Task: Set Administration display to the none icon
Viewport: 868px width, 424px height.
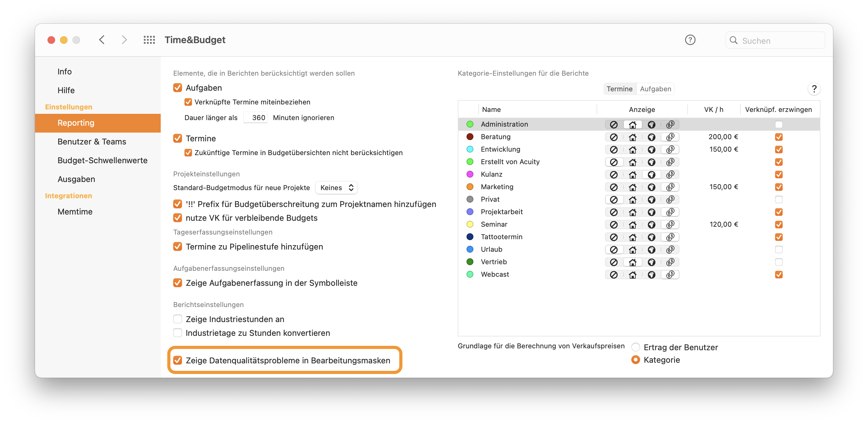Action: click(x=613, y=124)
